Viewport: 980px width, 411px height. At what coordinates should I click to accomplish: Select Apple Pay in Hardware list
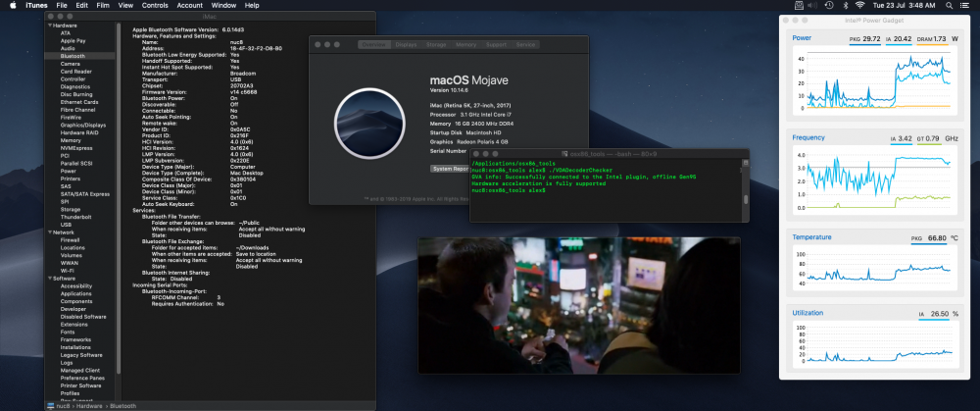[x=73, y=40]
